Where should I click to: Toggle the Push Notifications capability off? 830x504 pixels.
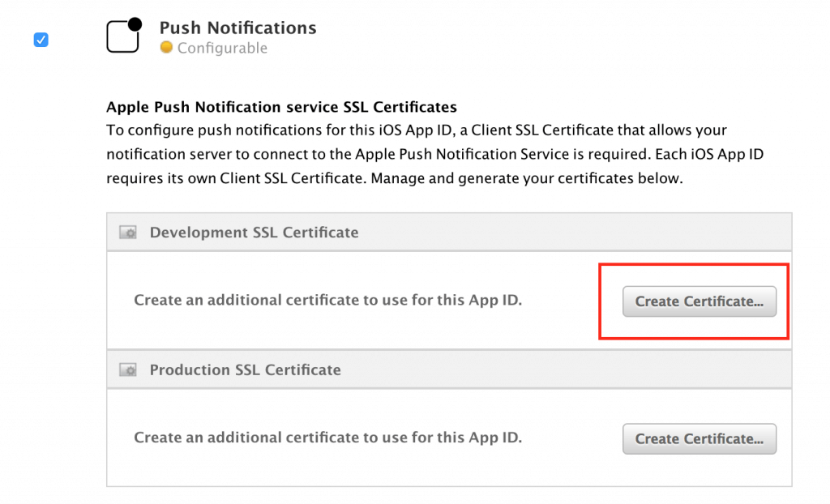click(41, 39)
